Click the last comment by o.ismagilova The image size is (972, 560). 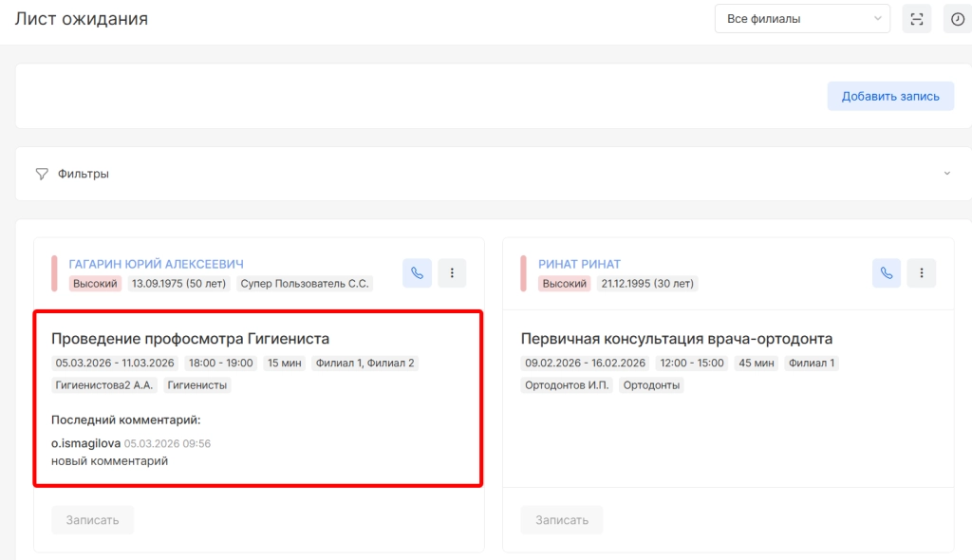tap(109, 460)
